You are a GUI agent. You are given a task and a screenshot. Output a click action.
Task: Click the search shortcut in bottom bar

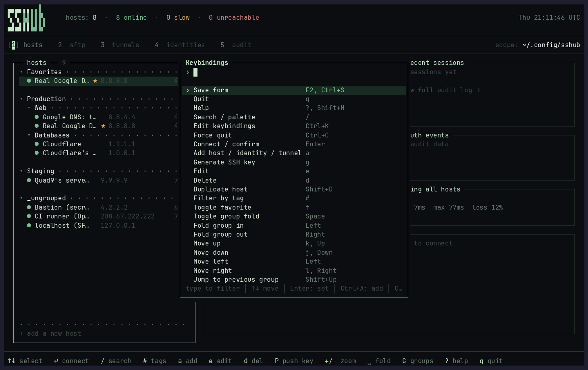pyautogui.click(x=116, y=361)
